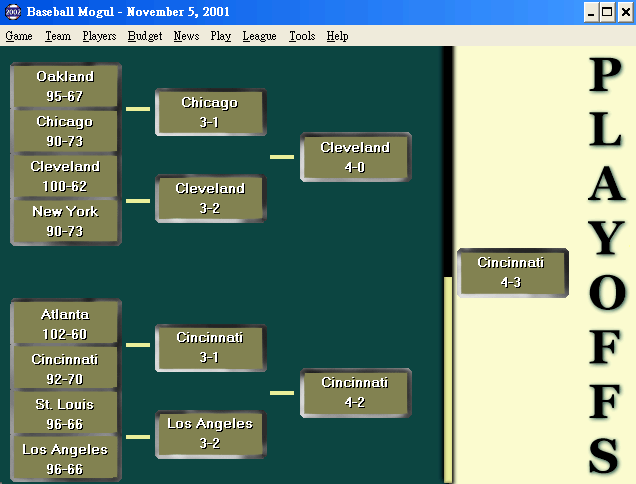
Task: Click the Cincinnati 4-3 championship result
Action: click(x=511, y=272)
